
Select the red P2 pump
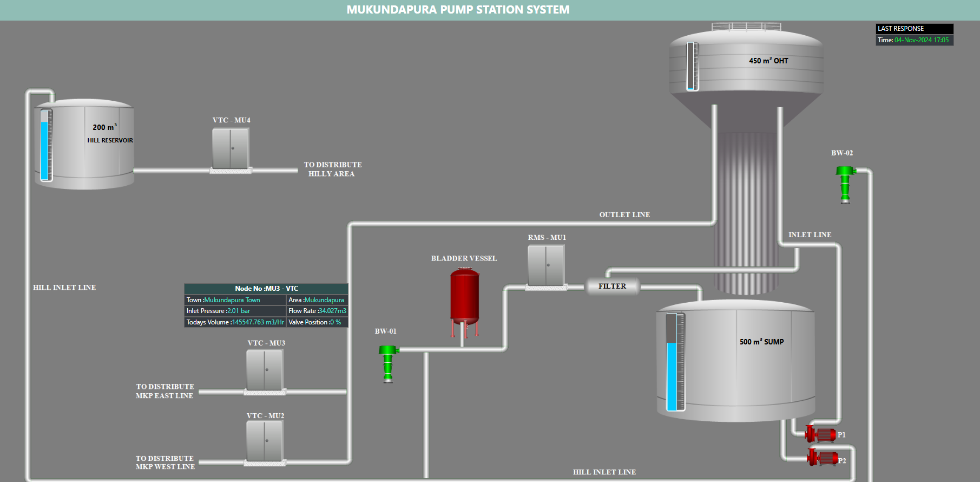click(x=822, y=458)
